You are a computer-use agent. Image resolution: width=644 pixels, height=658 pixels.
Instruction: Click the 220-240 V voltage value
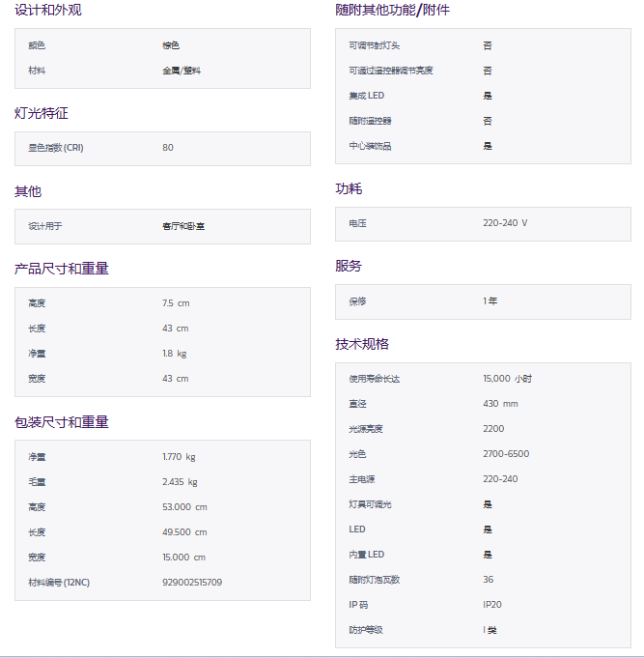505,223
